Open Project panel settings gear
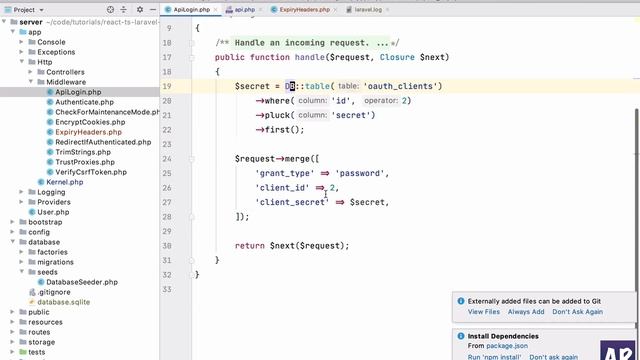The width and height of the screenshot is (640, 360). (140, 9)
